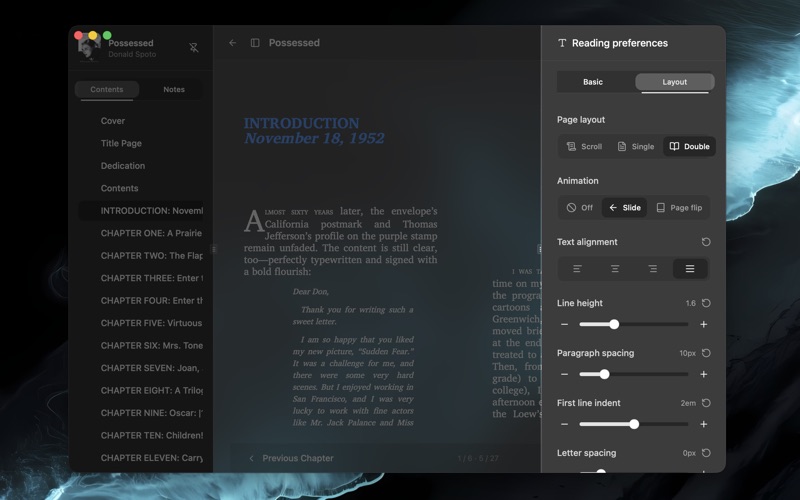This screenshot has width=800, height=500.
Task: Click the INTRODUCTION heading in the page
Action: click(302, 123)
